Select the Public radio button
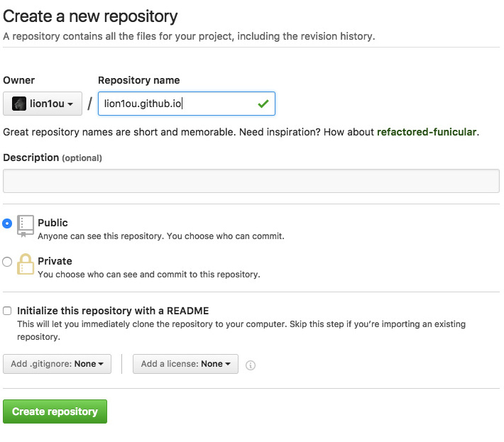The height and width of the screenshot is (442, 504). click(7, 223)
